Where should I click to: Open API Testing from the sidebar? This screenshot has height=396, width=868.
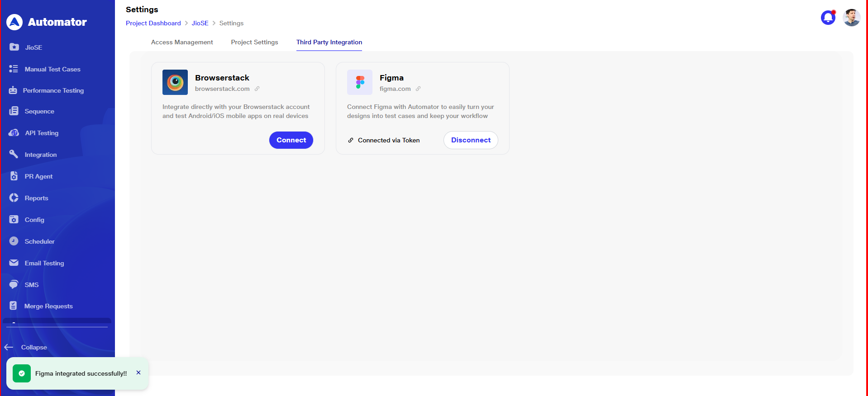coord(41,133)
